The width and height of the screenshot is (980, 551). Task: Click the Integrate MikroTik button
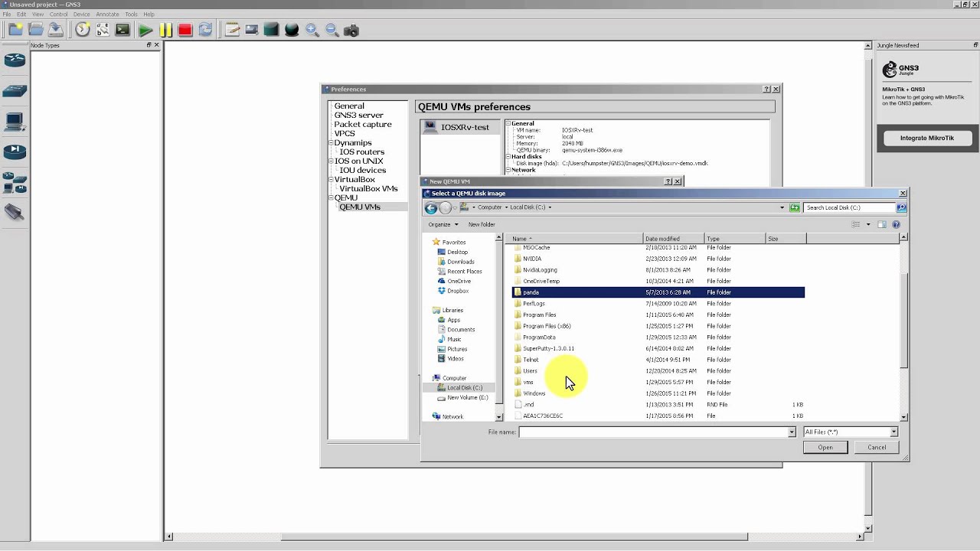coord(927,139)
